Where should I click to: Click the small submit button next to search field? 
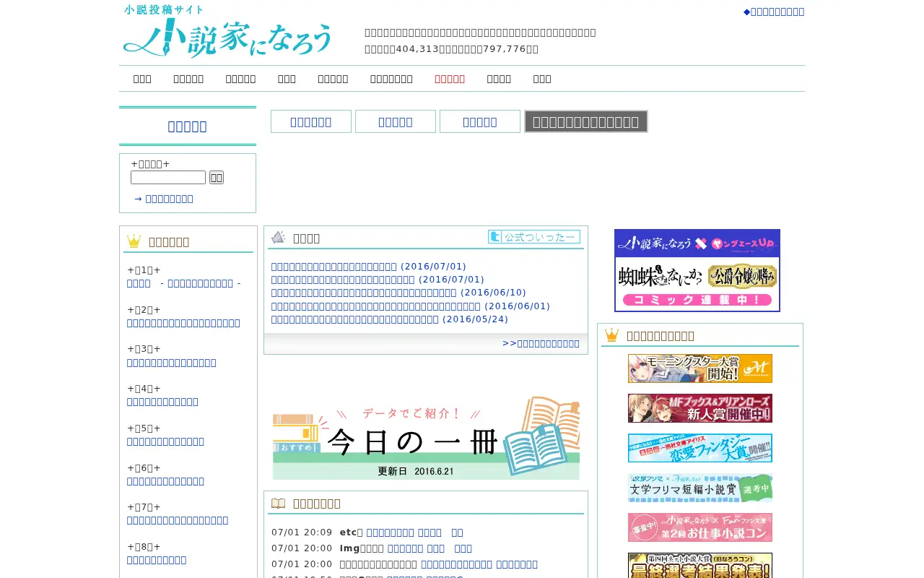click(x=217, y=177)
